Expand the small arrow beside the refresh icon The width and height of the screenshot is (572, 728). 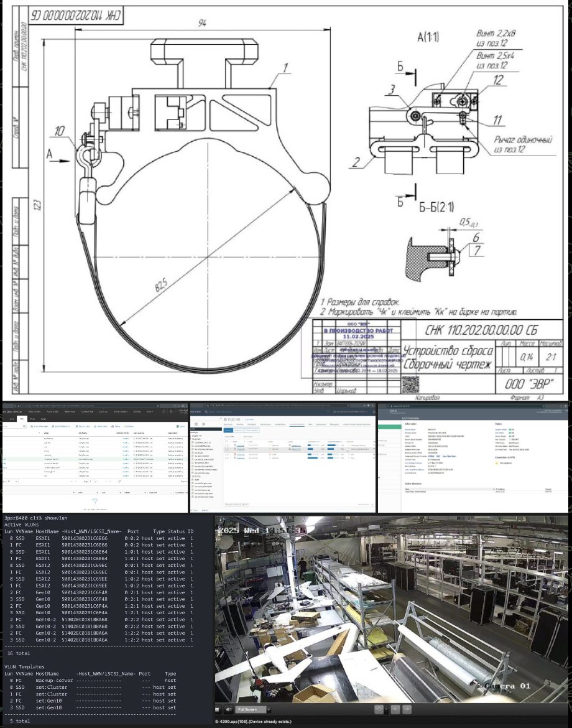pos(387,709)
